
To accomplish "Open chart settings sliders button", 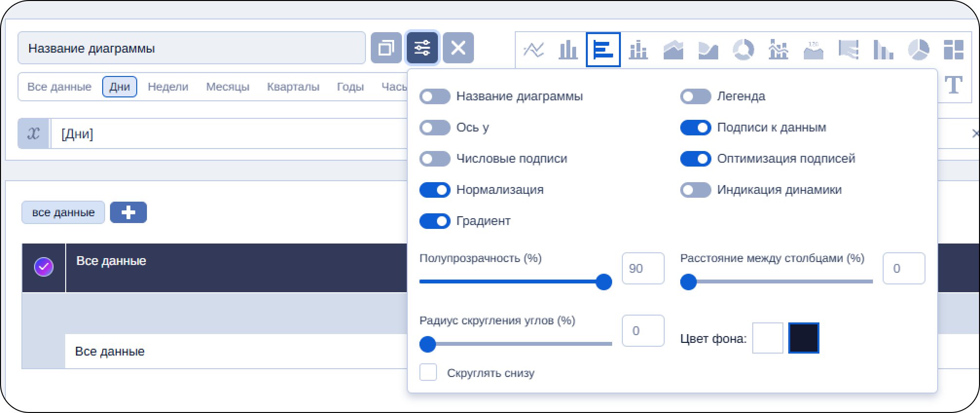I will click(x=422, y=48).
